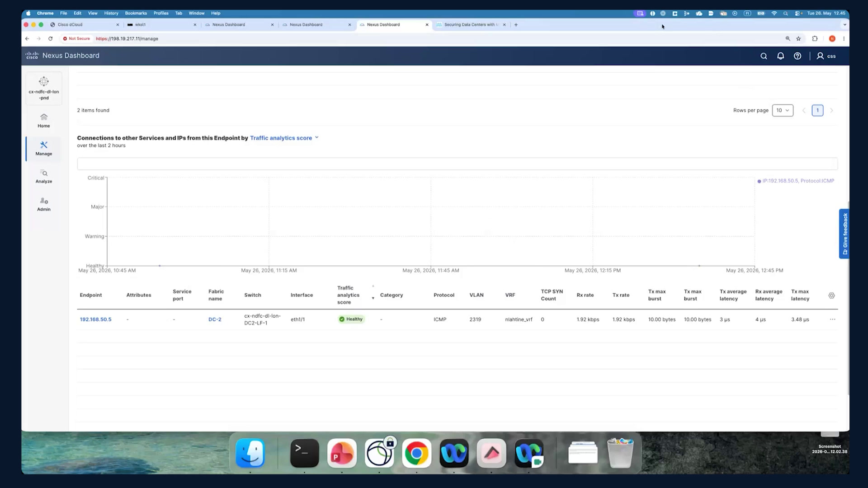Screen dimensions: 868x488
Task: Go to page 1 in pagination
Action: click(x=817, y=110)
